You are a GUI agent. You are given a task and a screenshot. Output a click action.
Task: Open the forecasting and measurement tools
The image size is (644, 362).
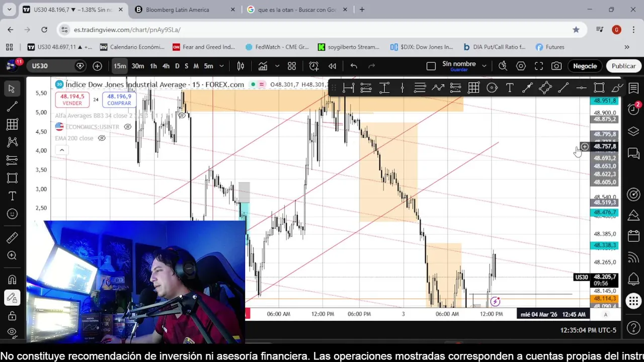coord(12,160)
